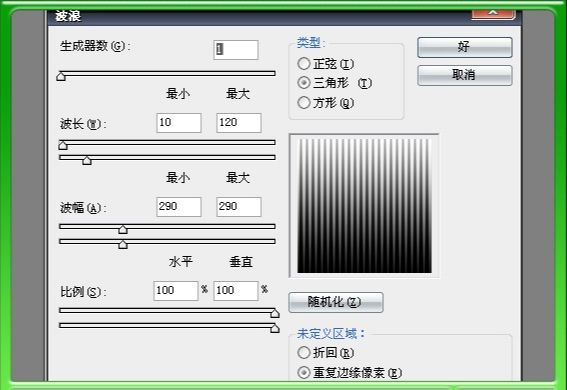Screen dimensions: 567x390
Task: Click the 比例 vertical slider handle
Action: (275, 328)
